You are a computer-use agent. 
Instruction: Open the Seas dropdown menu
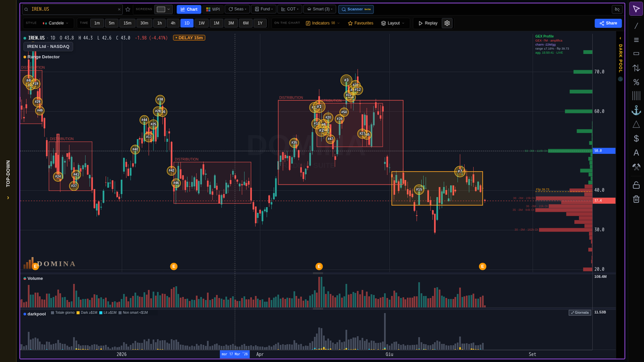[x=237, y=9]
